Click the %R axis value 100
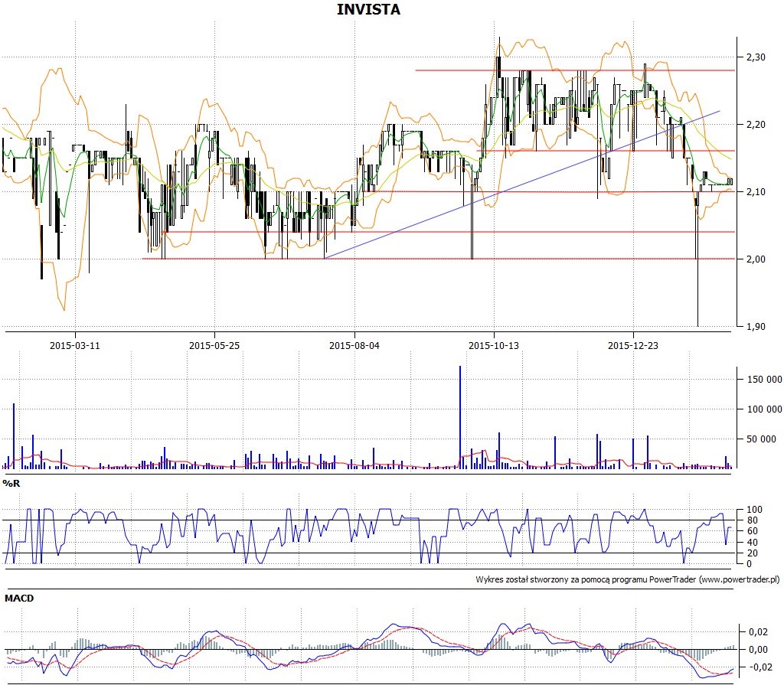 coord(754,510)
